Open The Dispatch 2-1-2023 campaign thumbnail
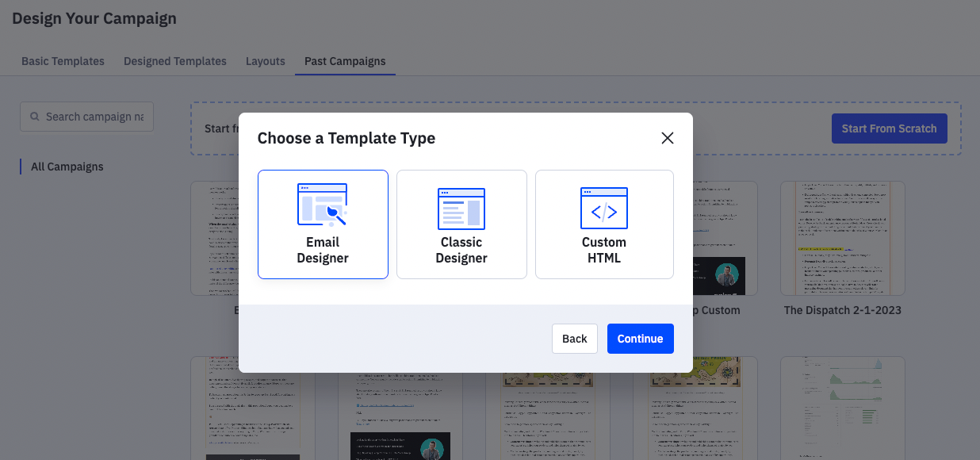 tap(843, 238)
